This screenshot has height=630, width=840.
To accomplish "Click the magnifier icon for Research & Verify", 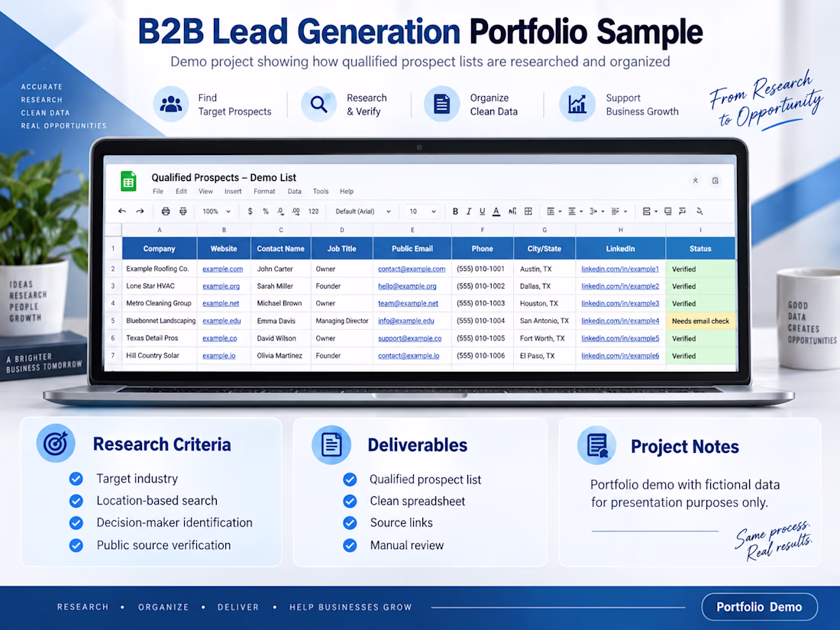I will pos(318,104).
